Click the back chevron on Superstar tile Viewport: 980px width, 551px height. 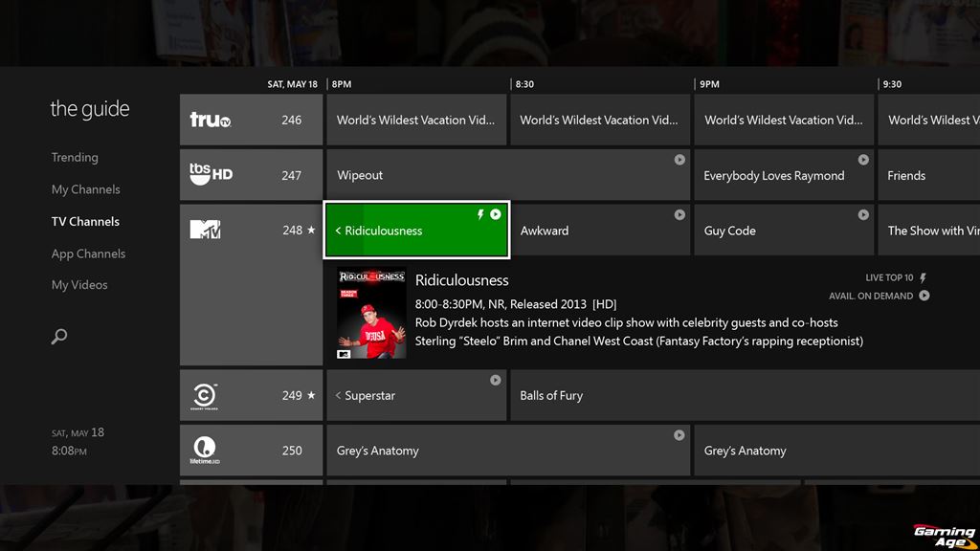click(x=338, y=395)
